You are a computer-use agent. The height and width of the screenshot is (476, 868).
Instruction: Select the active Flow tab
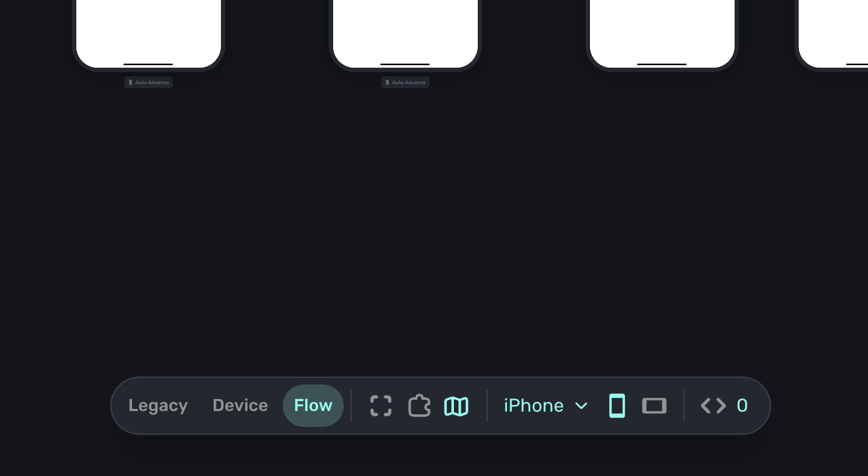(x=313, y=406)
